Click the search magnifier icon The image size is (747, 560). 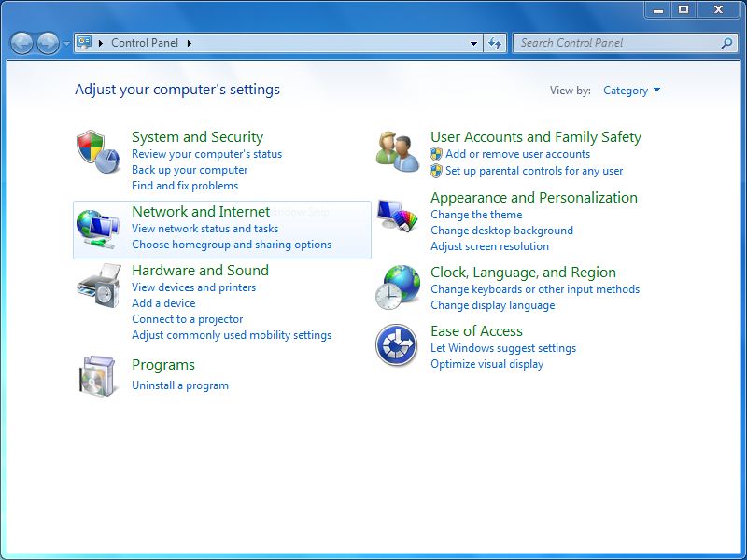[726, 43]
